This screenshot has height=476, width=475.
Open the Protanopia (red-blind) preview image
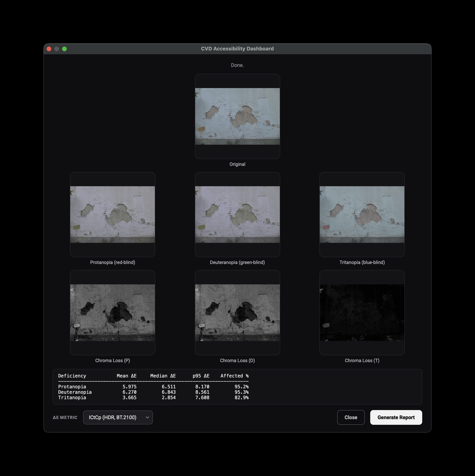(112, 214)
